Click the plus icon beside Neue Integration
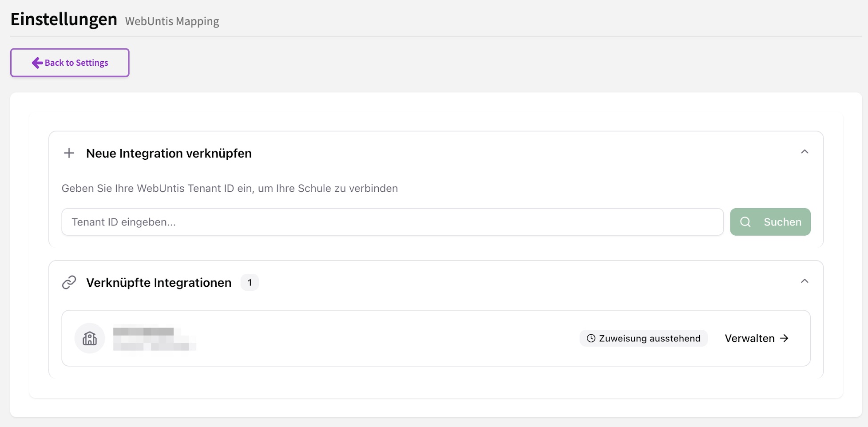Screen dimensions: 868x427 click(x=69, y=153)
